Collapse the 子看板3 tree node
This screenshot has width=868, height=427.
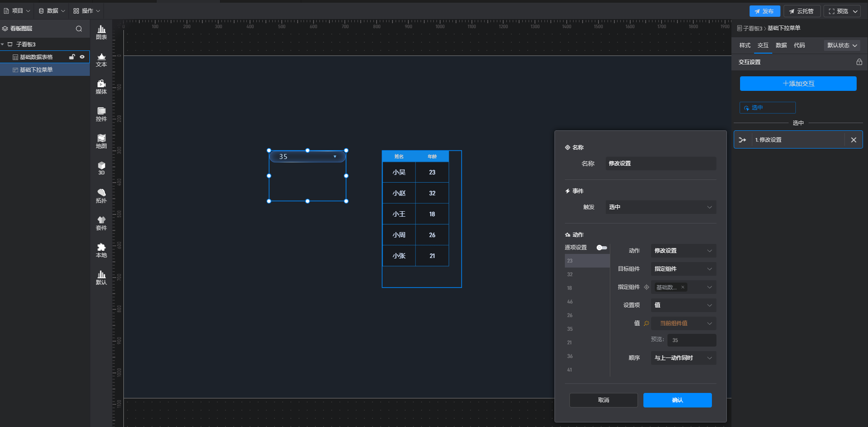[3, 45]
